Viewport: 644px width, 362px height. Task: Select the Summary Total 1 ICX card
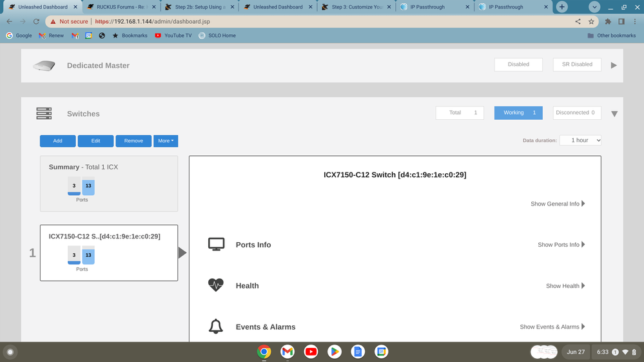point(109,184)
